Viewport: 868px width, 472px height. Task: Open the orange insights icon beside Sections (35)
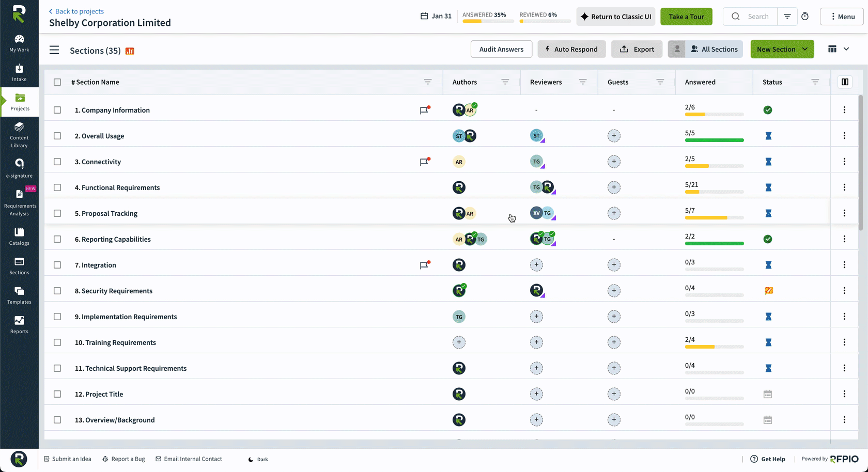pyautogui.click(x=130, y=51)
